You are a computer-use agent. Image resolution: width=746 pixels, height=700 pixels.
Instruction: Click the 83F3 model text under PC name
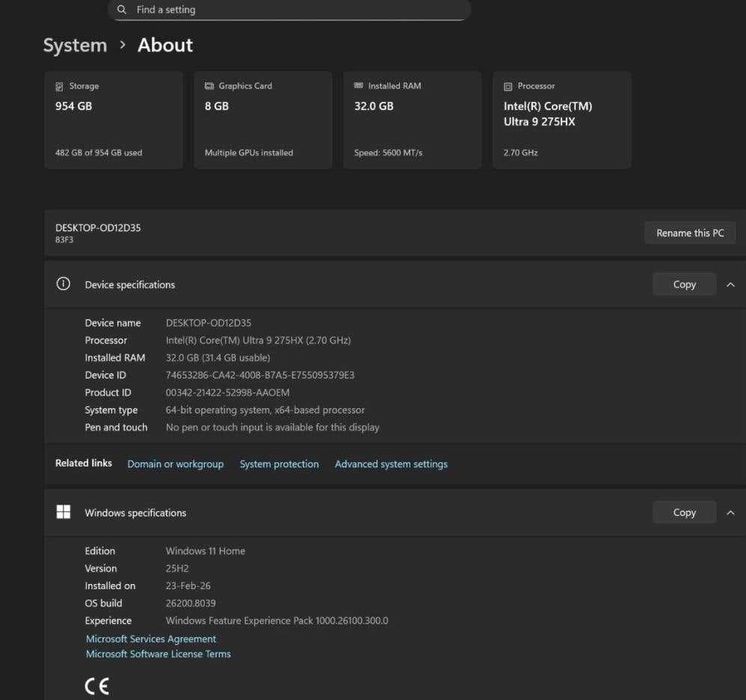[64, 240]
